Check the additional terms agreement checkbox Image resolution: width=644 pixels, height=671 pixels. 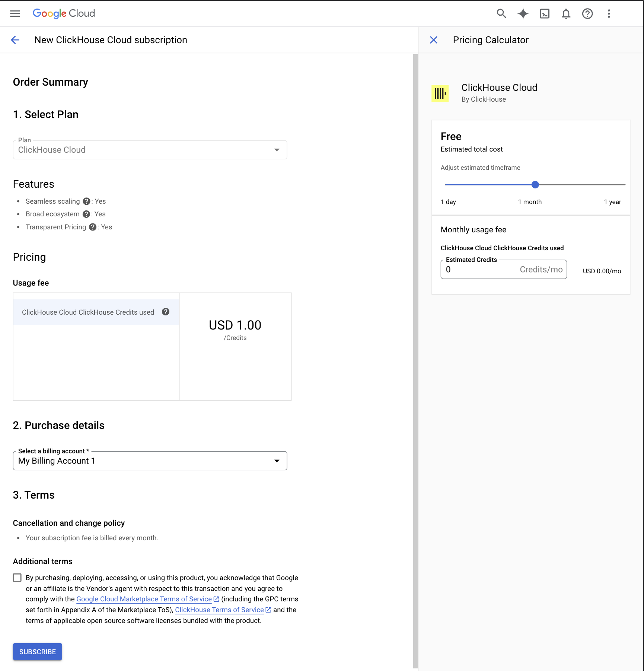17,578
